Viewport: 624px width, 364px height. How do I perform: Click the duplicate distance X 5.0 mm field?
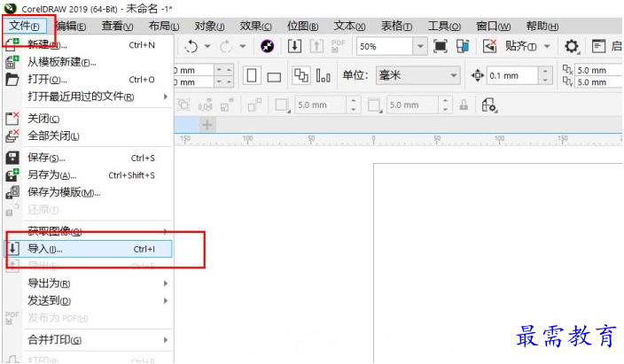[x=598, y=70]
